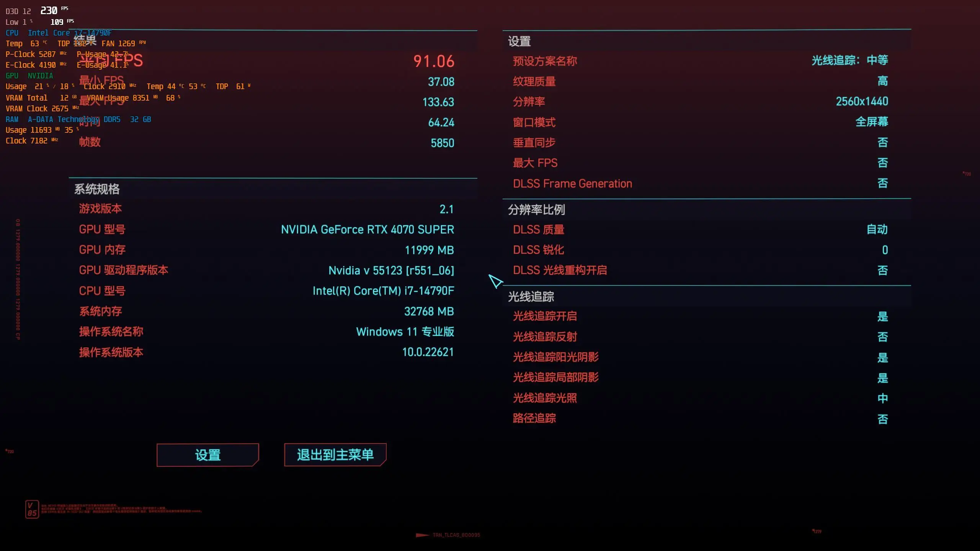The height and width of the screenshot is (551, 980).
Task: Click the 光线追踪光照 (RT Lighting) level selector
Action: click(x=882, y=398)
